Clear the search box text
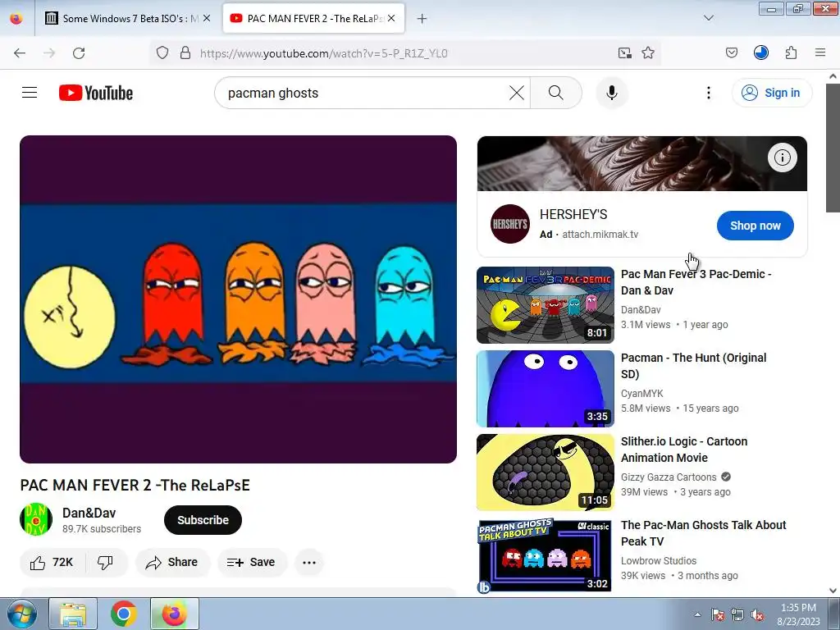 517,93
